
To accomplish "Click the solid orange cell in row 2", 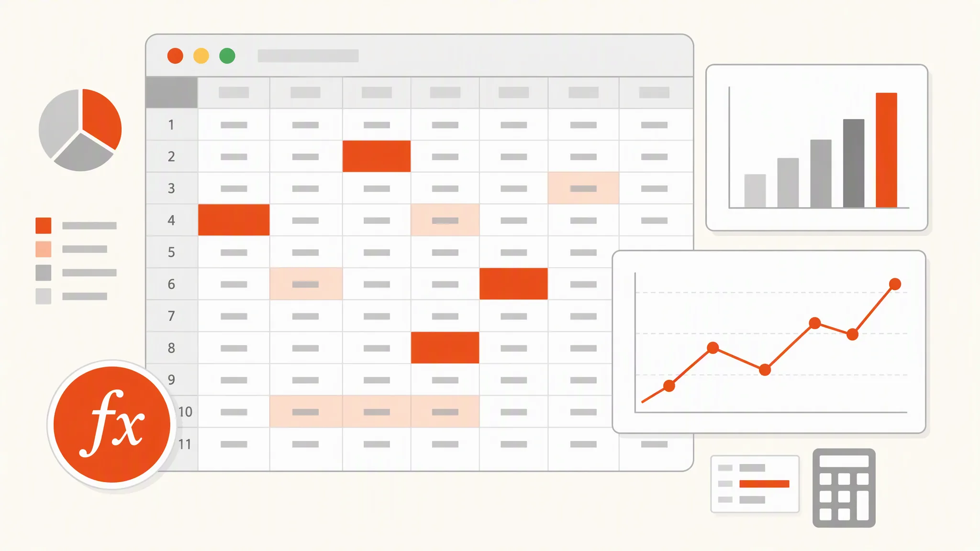I will click(x=377, y=156).
